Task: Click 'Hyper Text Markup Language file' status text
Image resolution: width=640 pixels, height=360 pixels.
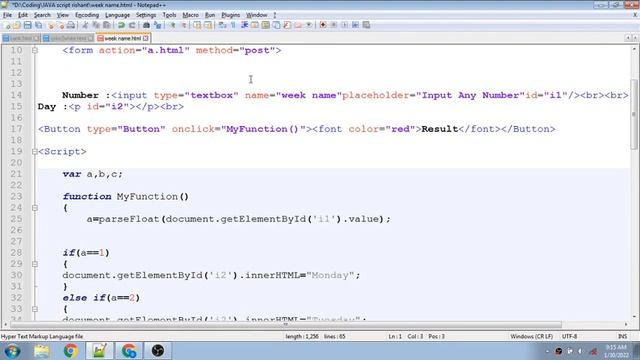Action: 42,337
